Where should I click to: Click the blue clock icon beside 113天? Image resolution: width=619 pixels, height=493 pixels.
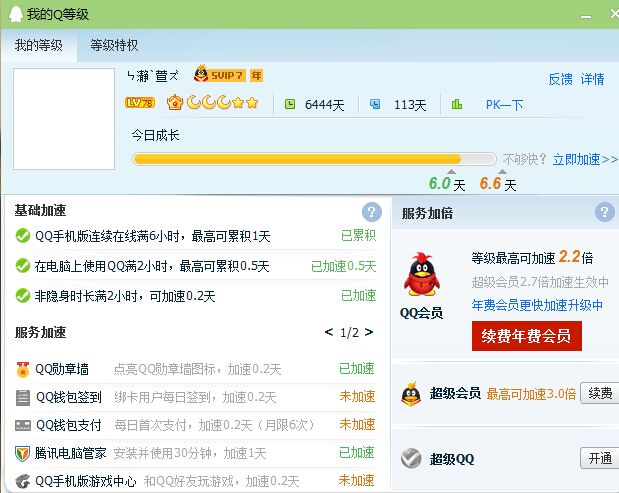click(375, 104)
